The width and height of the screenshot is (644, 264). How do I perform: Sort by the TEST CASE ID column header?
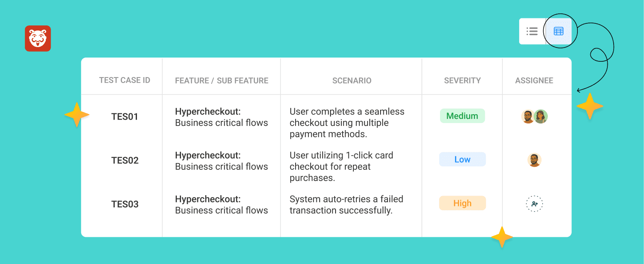(124, 80)
